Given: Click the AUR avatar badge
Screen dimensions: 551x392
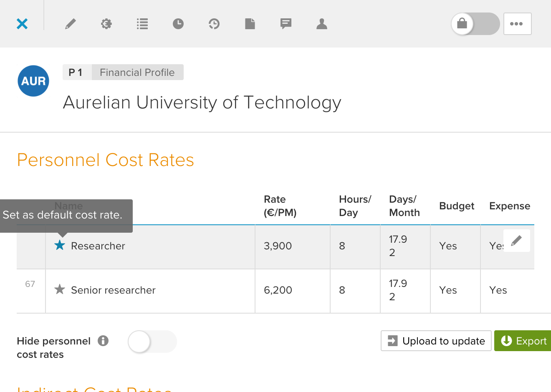Looking at the screenshot, I should coord(33,81).
